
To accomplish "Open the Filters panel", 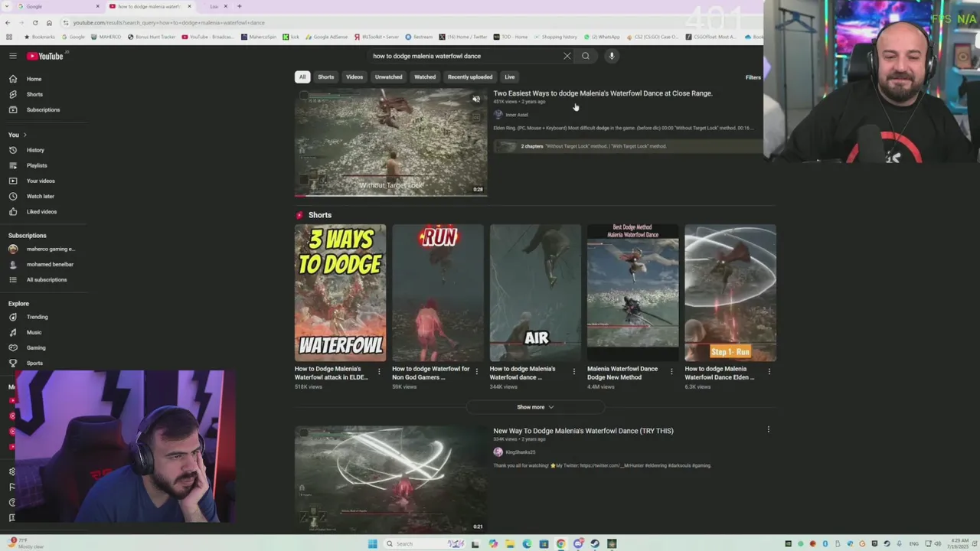I will (753, 77).
